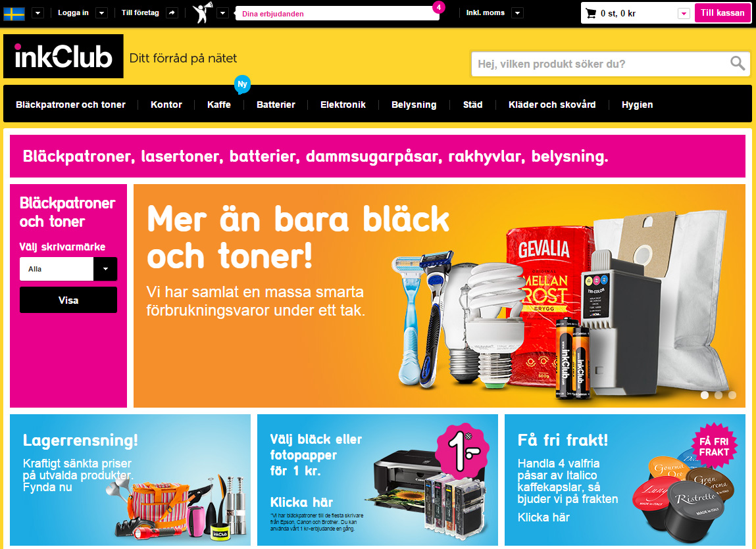Click the pink offers count badge
Image resolution: width=756 pixels, height=549 pixels.
(438, 8)
